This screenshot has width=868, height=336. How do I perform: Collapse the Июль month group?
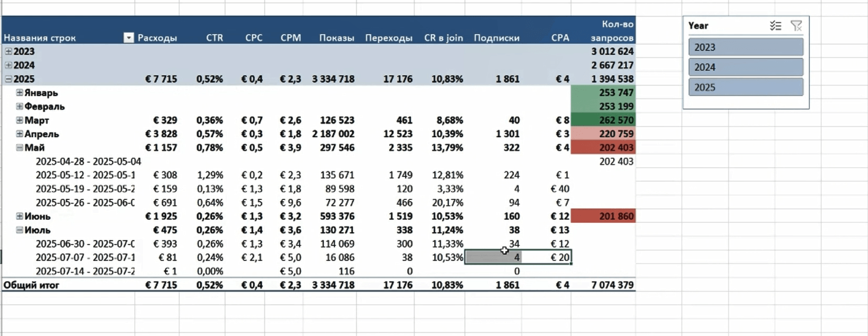[x=20, y=230]
